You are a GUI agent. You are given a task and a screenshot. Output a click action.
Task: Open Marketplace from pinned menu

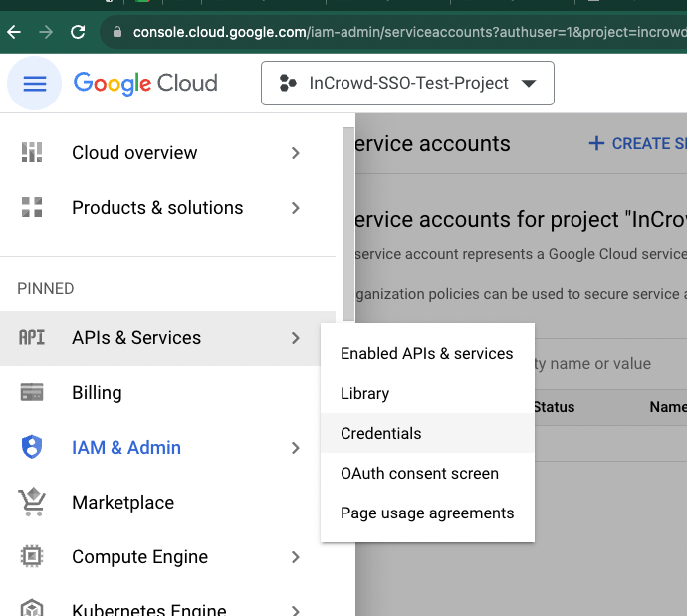click(x=167, y=503)
